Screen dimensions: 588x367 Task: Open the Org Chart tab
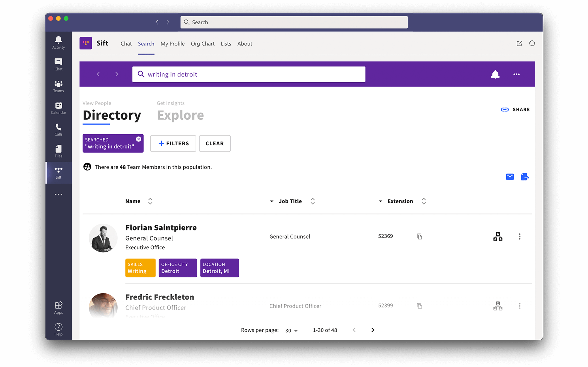pyautogui.click(x=202, y=44)
